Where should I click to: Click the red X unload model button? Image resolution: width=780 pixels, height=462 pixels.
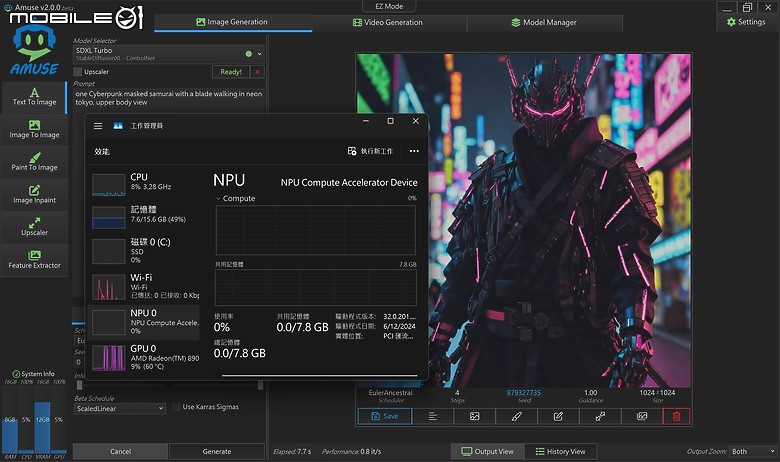pos(258,72)
